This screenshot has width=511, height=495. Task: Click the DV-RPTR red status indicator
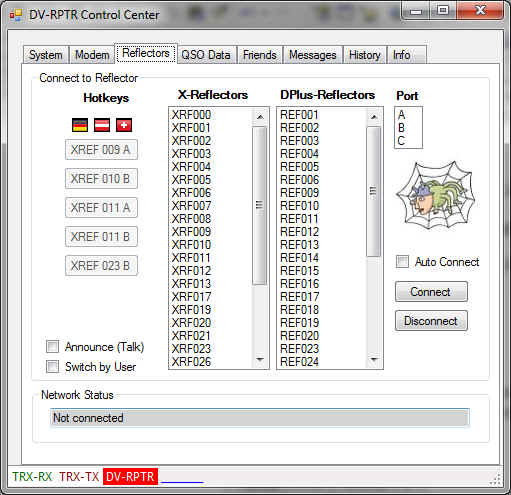click(130, 477)
